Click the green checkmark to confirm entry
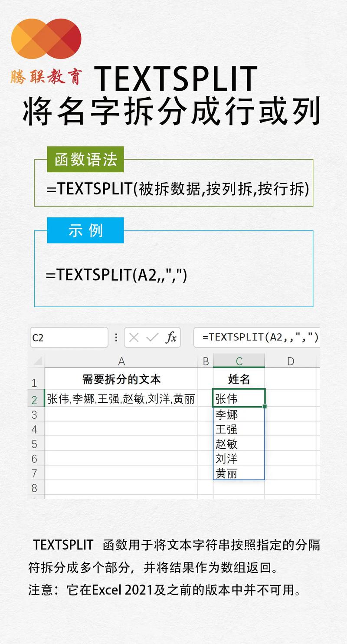The image size is (347, 644). (x=153, y=337)
